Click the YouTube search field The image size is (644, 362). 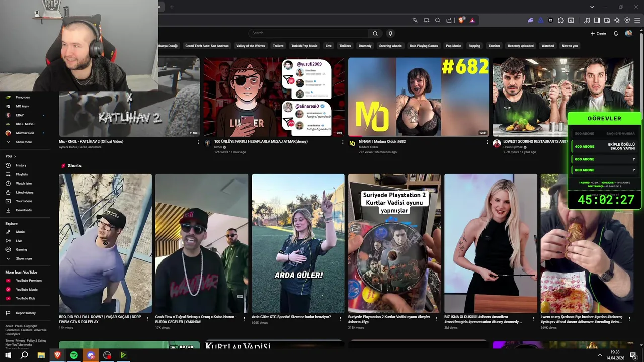click(x=309, y=33)
